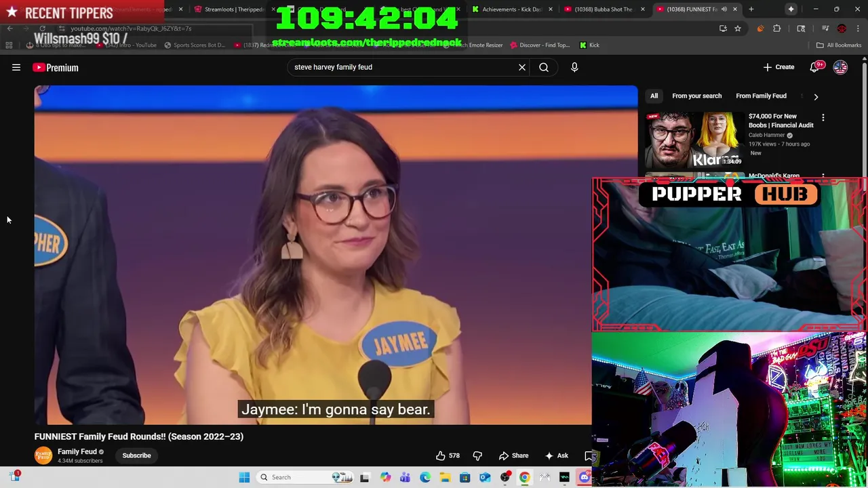Open 'All Bookmarks' folder
Screen dimensions: 868x488
(x=838, y=45)
